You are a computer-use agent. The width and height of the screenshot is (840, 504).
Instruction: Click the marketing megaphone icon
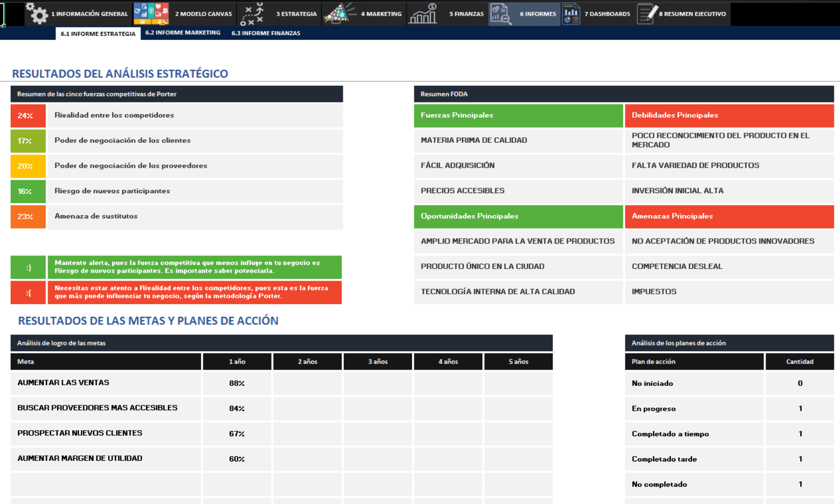(x=340, y=13)
